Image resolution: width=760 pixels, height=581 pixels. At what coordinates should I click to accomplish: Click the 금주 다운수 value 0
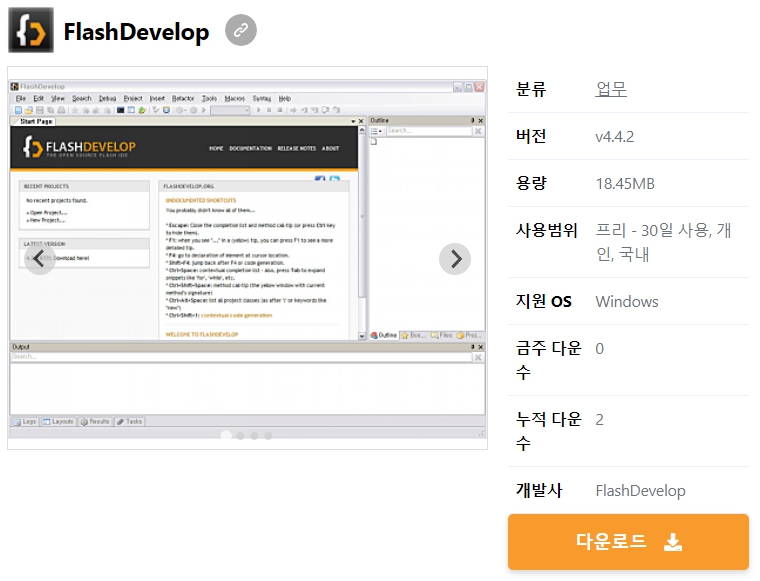coord(600,349)
